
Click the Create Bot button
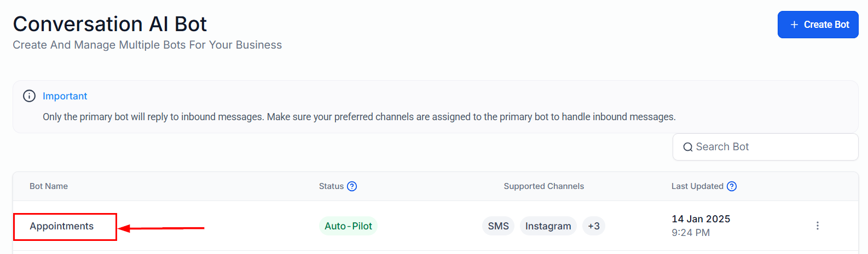pos(818,25)
